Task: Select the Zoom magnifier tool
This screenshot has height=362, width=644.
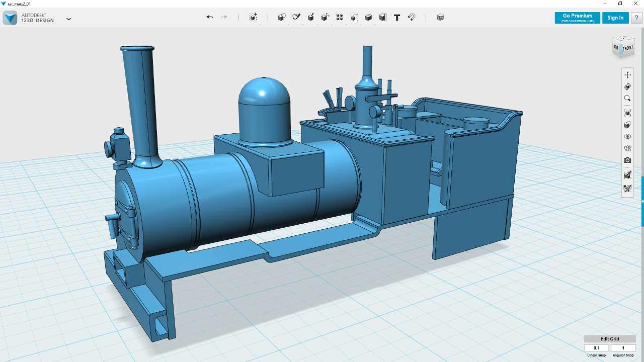Action: click(x=627, y=99)
